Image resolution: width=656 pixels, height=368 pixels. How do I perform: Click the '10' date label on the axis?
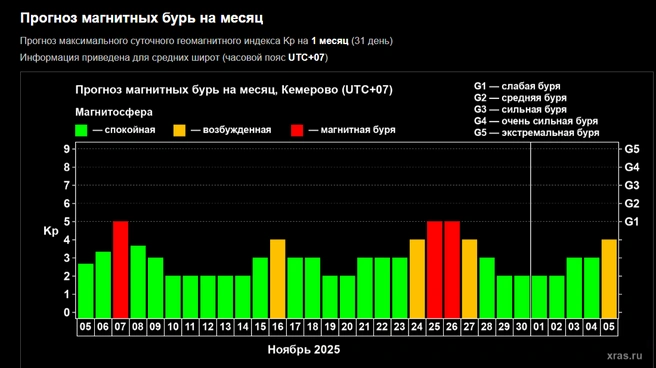pos(173,327)
